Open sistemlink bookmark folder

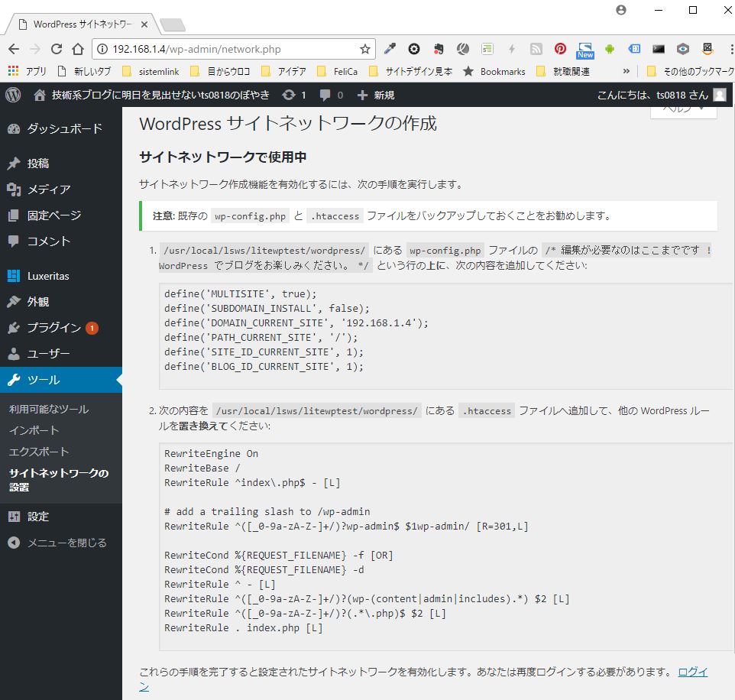point(151,71)
